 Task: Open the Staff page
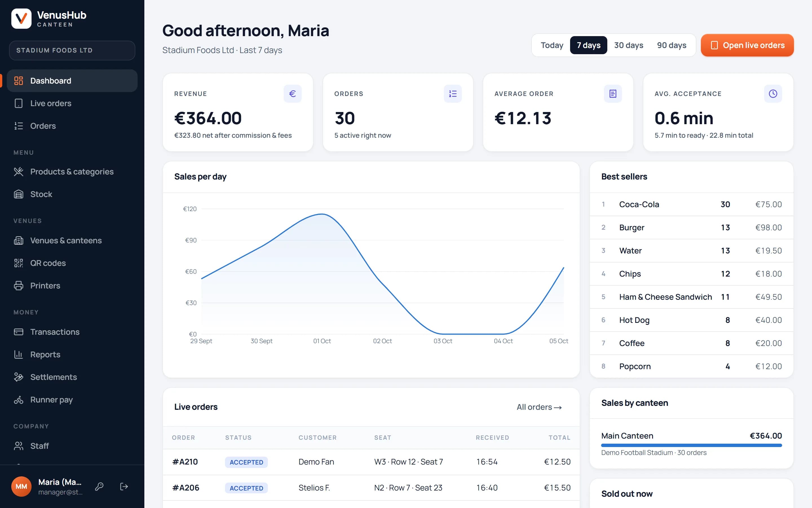[72, 446]
